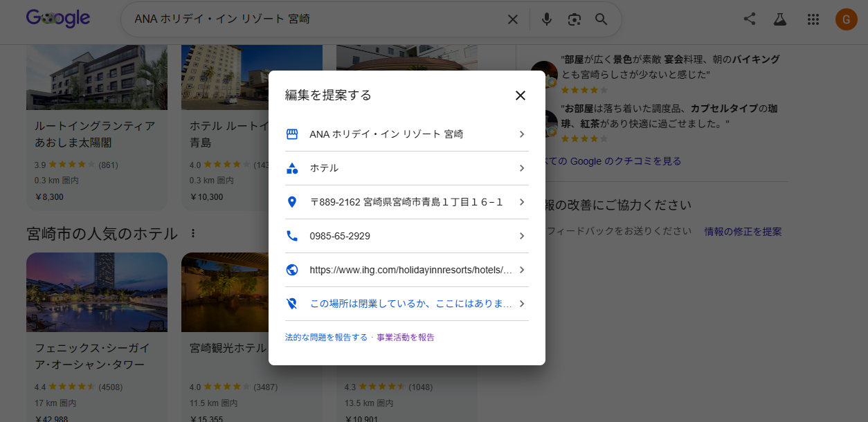Image resolution: width=868 pixels, height=422 pixels.
Task: Click 宮崎観光ホテル title text
Action: coord(228,348)
